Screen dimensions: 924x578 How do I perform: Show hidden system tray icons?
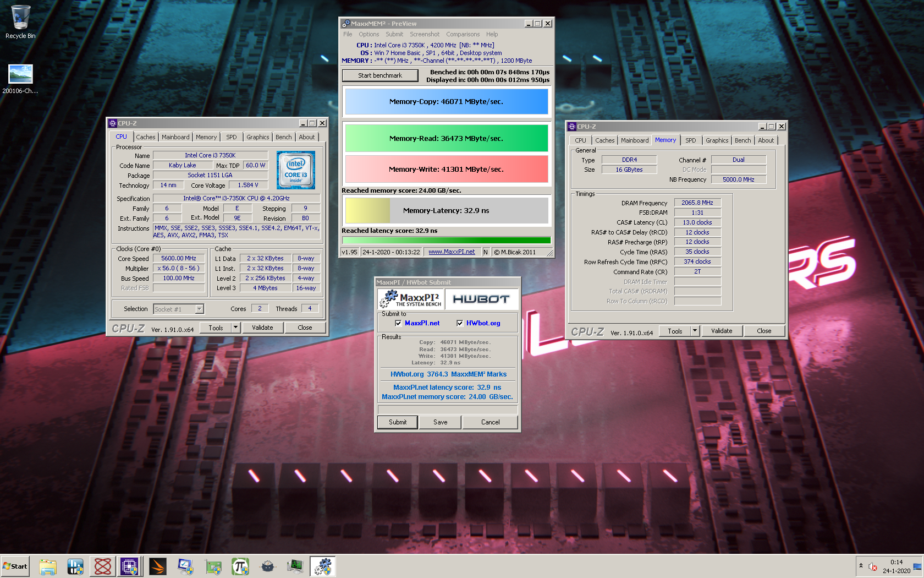(861, 566)
